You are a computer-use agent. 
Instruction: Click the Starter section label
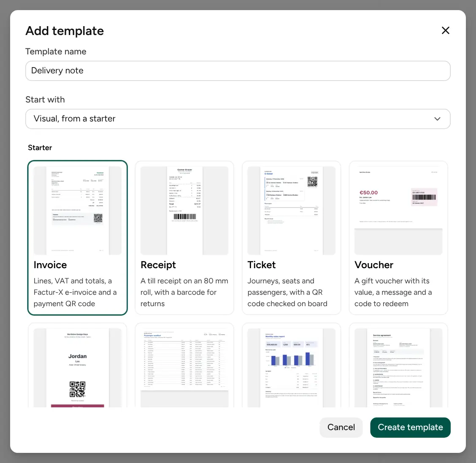point(40,148)
